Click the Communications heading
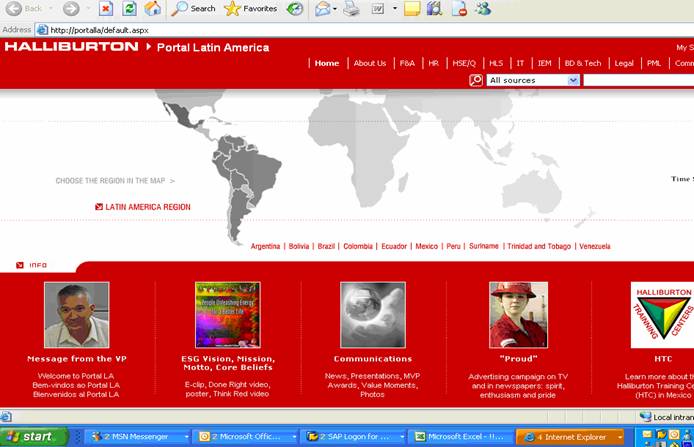Viewport: 694px width, 447px height. pos(373,359)
